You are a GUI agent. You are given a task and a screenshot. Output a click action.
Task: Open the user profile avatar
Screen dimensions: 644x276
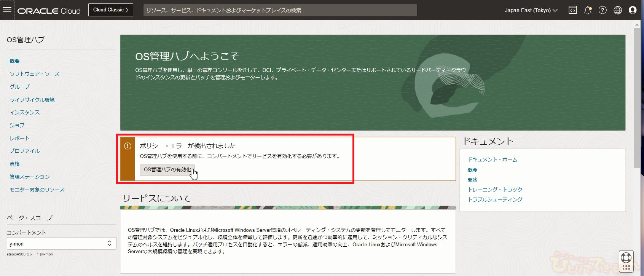[633, 10]
